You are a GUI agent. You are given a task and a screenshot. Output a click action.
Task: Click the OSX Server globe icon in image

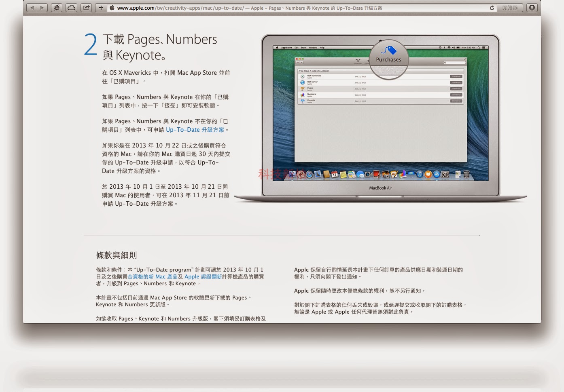tap(302, 82)
